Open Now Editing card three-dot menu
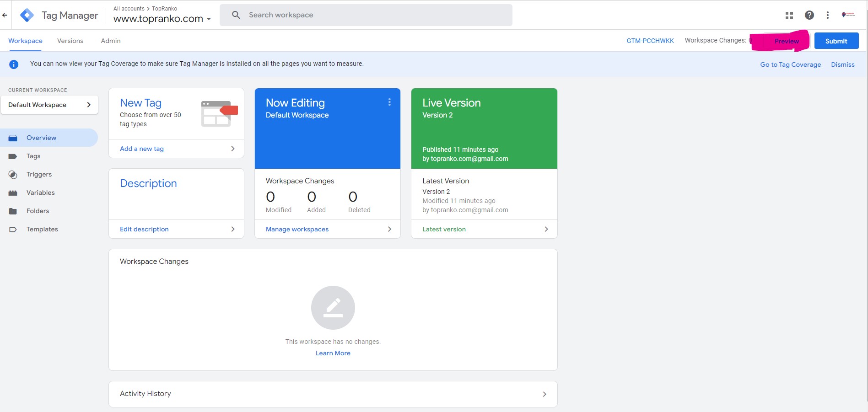This screenshot has width=868, height=412. coord(389,102)
